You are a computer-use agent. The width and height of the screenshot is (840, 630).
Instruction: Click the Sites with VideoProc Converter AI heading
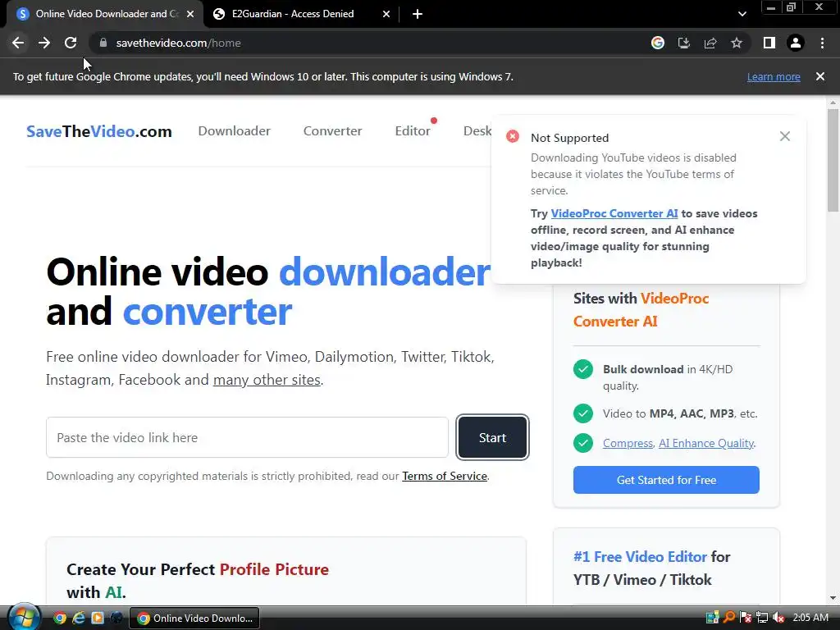pos(641,309)
